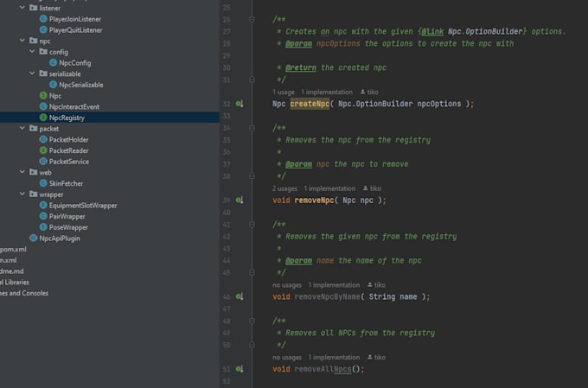Open PairWrapper class

click(67, 216)
